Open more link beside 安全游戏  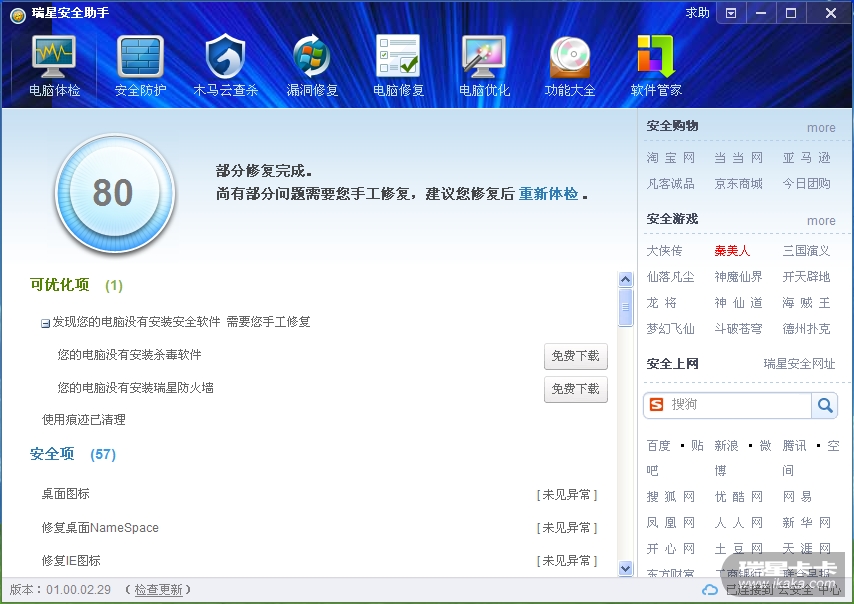[x=821, y=221]
